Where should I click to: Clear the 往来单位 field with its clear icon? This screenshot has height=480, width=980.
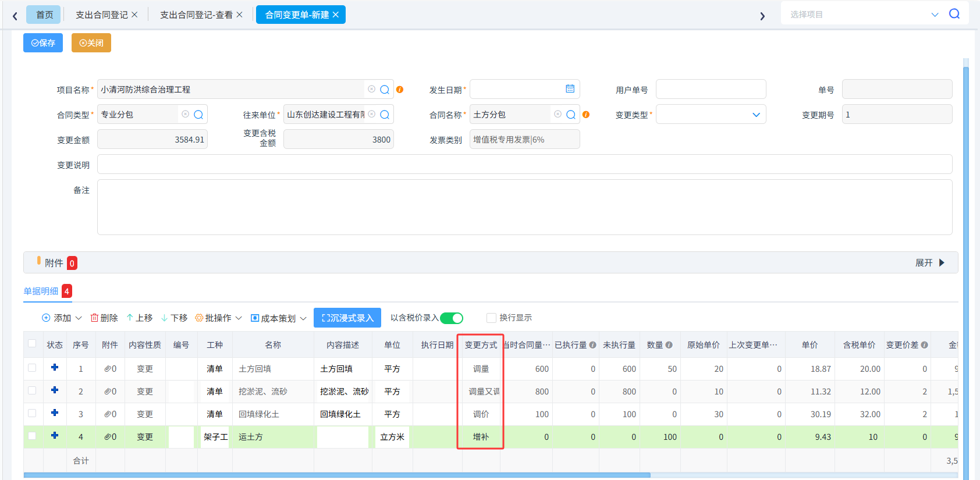(372, 114)
